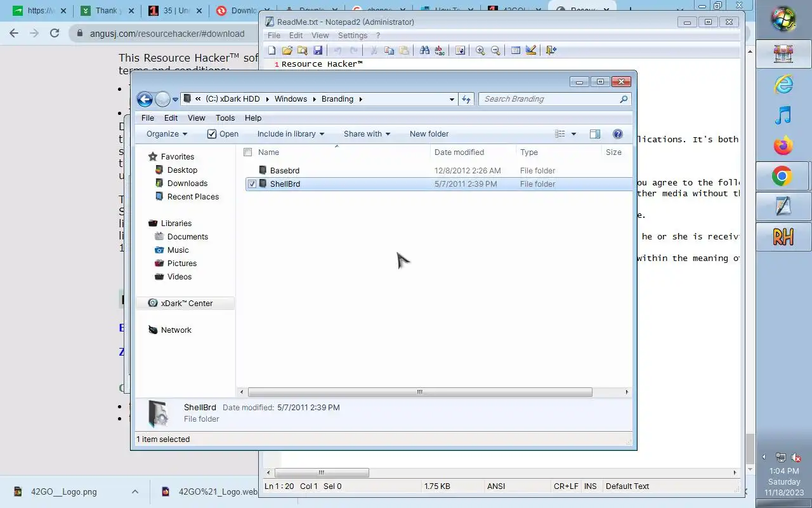Click the Explorer Back arrow button

pos(145,99)
